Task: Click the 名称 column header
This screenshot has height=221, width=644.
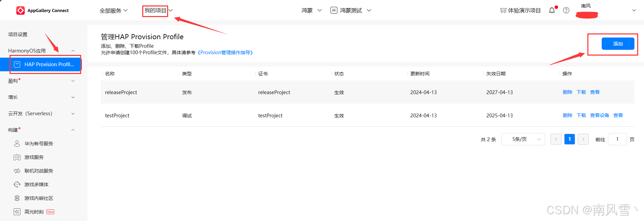Action: [110, 74]
